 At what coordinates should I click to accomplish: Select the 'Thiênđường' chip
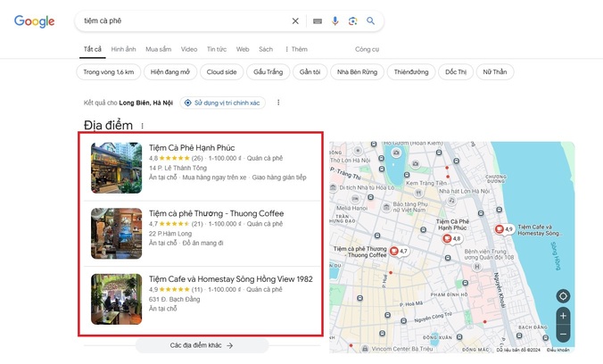point(411,72)
